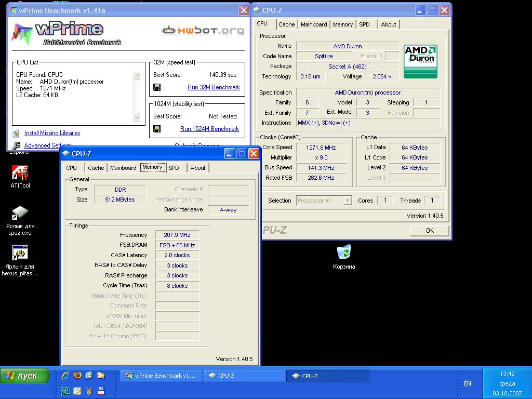Click the AMD Duron logo in CPU-Z
Screen dimensions: 532x399
[x=420, y=61]
